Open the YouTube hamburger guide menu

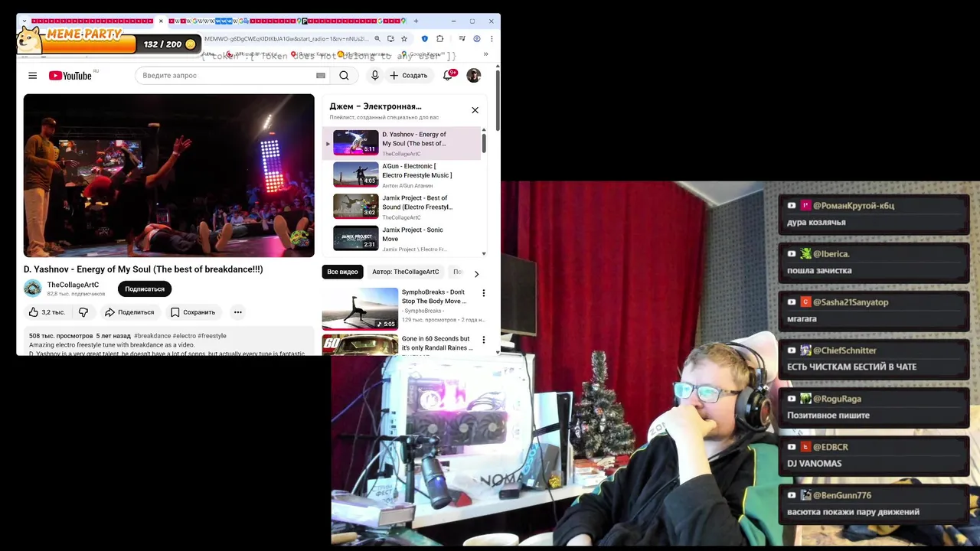pos(32,75)
